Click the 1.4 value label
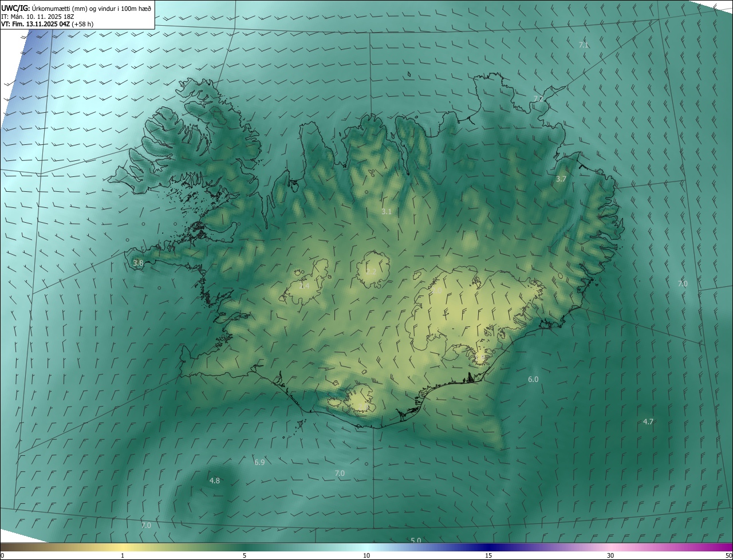 [305, 286]
